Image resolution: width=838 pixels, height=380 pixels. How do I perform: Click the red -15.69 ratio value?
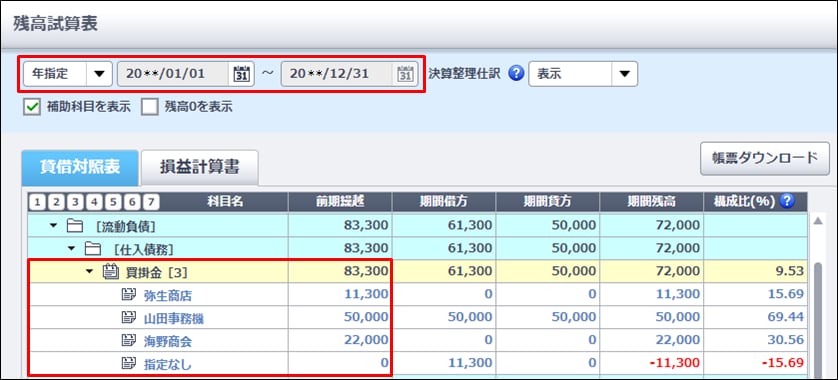pyautogui.click(x=782, y=363)
